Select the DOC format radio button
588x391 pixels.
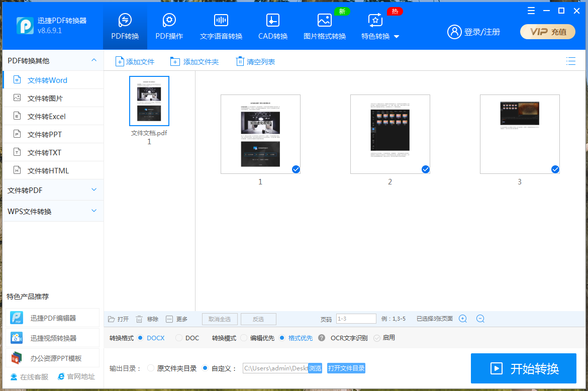179,338
